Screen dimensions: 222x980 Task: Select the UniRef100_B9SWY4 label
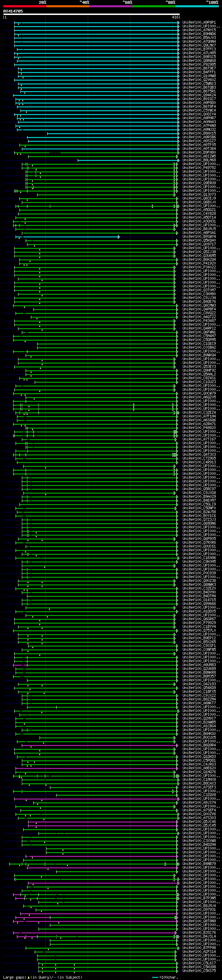tap(199, 237)
